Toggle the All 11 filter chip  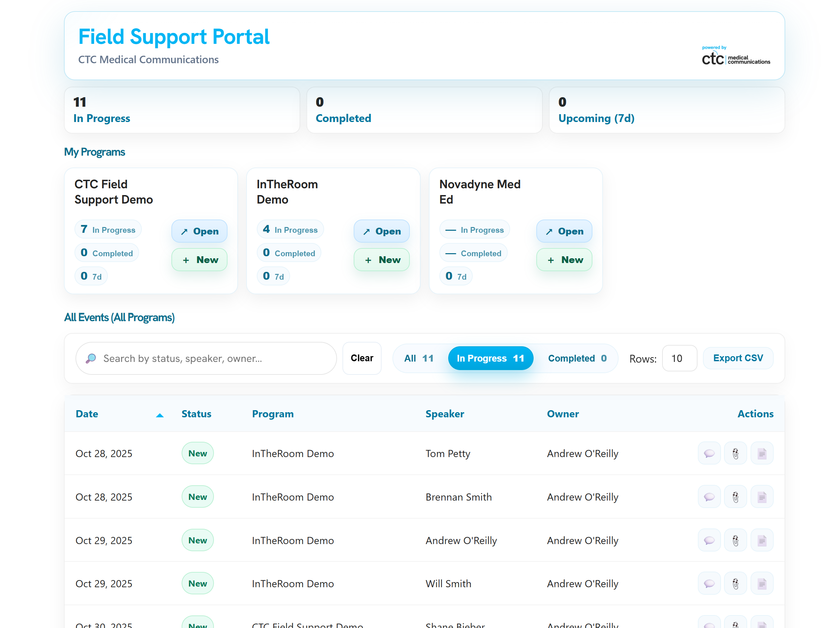[x=419, y=358]
